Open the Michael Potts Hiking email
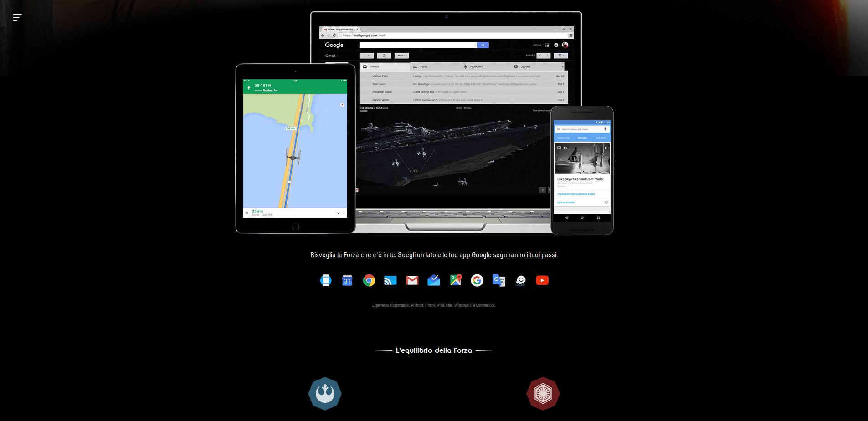The width and height of the screenshot is (868, 421). pyautogui.click(x=463, y=76)
